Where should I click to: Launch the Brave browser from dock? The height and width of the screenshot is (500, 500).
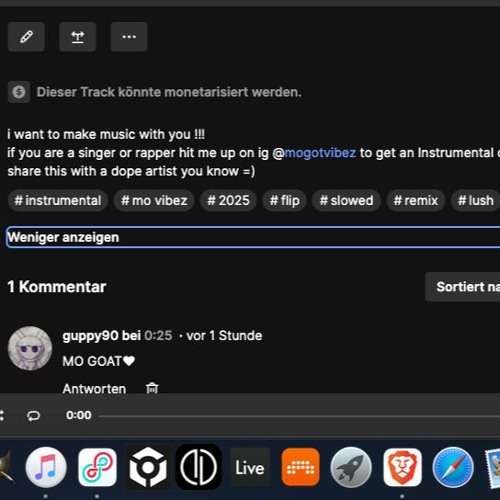[402, 467]
